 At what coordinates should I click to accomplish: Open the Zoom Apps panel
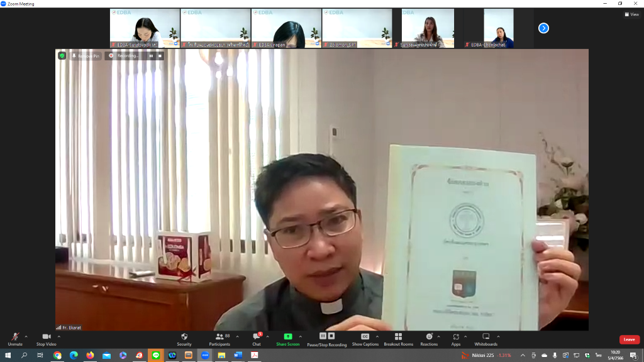click(x=456, y=339)
